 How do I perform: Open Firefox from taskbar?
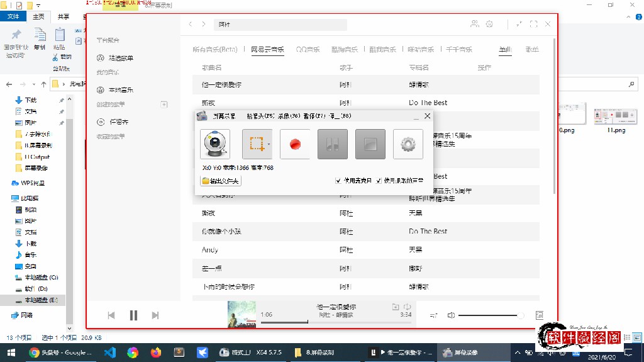[x=156, y=353]
